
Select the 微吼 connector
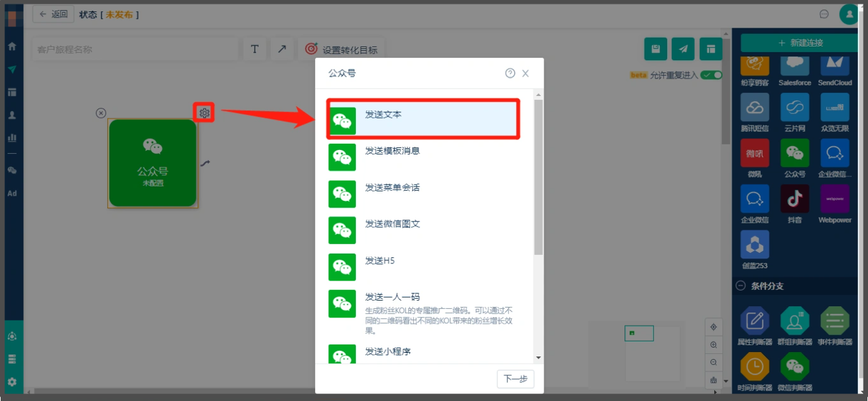point(754,159)
